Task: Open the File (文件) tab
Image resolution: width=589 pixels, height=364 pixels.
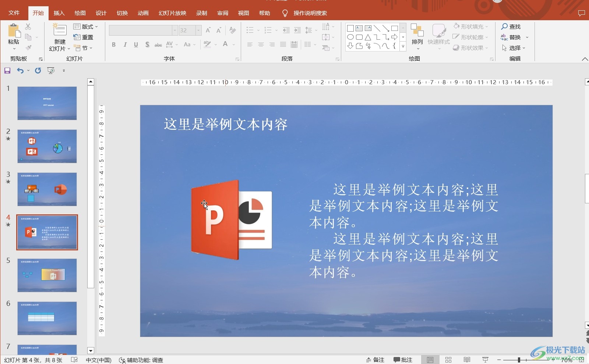Action: coord(14,13)
